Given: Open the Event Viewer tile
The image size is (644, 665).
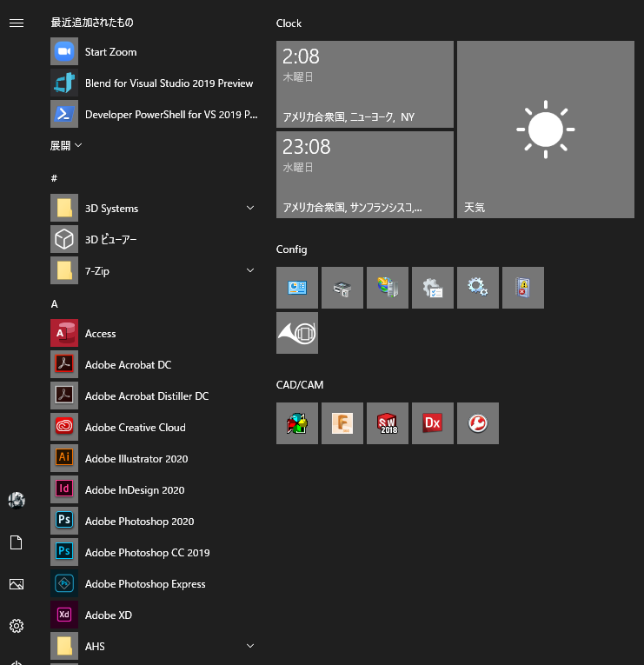Looking at the screenshot, I should pos(523,288).
